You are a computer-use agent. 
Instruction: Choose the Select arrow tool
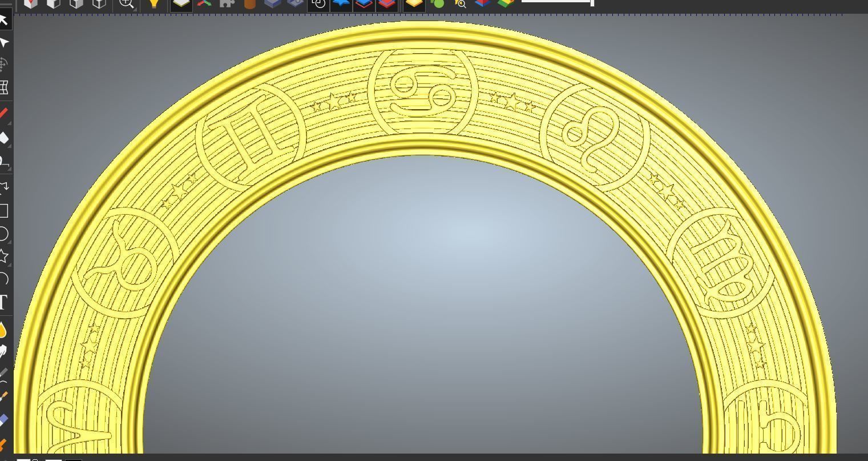pyautogui.click(x=3, y=20)
